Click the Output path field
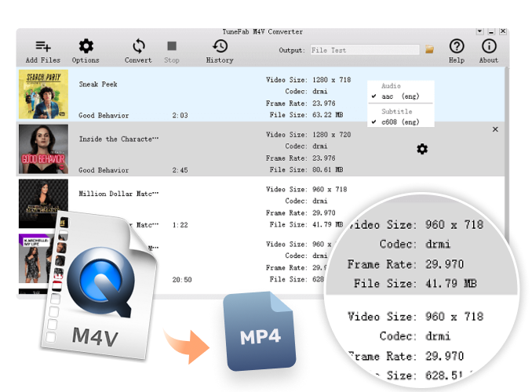This screenshot has height=392, width=532. (365, 50)
